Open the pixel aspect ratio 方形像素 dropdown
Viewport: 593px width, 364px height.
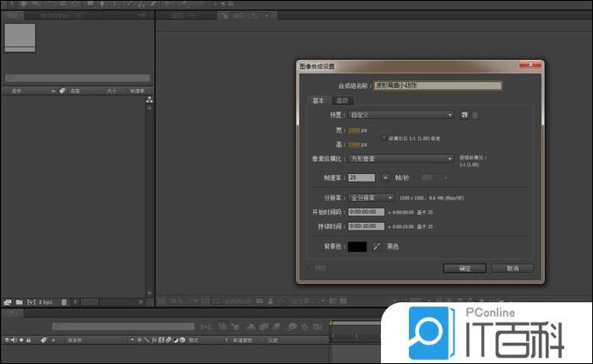click(x=402, y=158)
